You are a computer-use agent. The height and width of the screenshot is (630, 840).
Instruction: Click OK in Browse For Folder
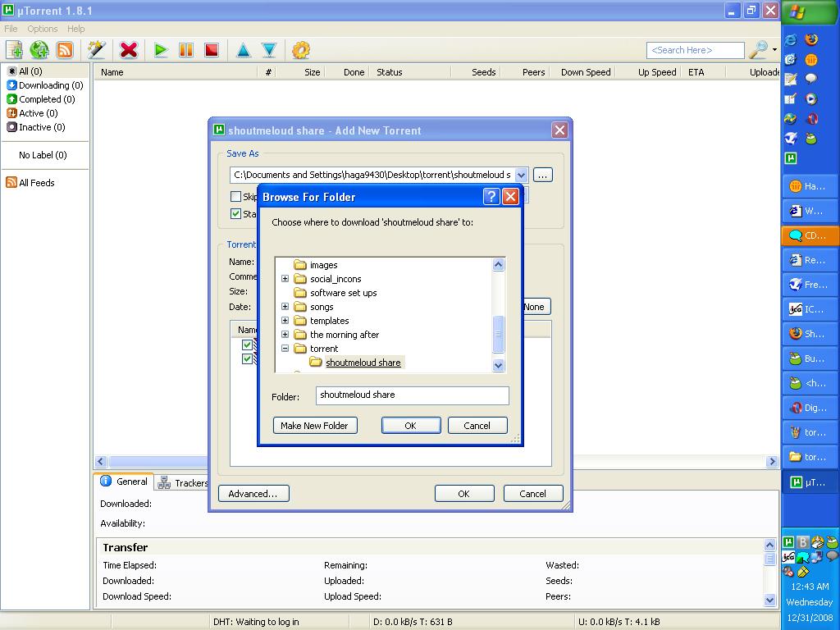(411, 426)
